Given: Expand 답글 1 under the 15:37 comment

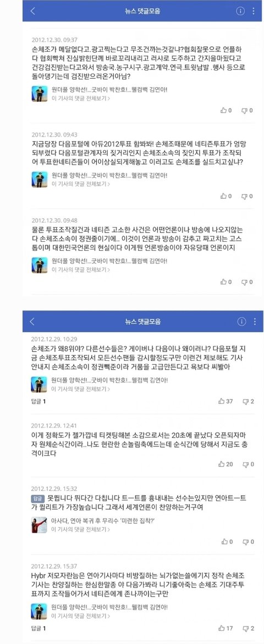Looking at the screenshot, I should click(38, 629).
